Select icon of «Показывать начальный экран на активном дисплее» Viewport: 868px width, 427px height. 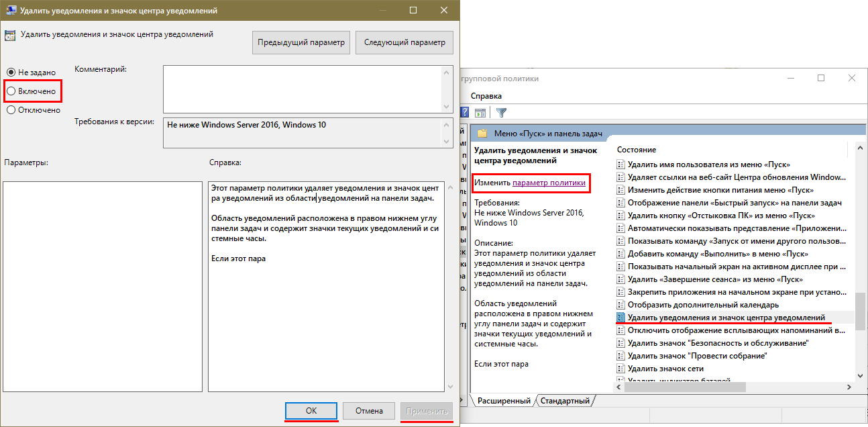point(620,267)
